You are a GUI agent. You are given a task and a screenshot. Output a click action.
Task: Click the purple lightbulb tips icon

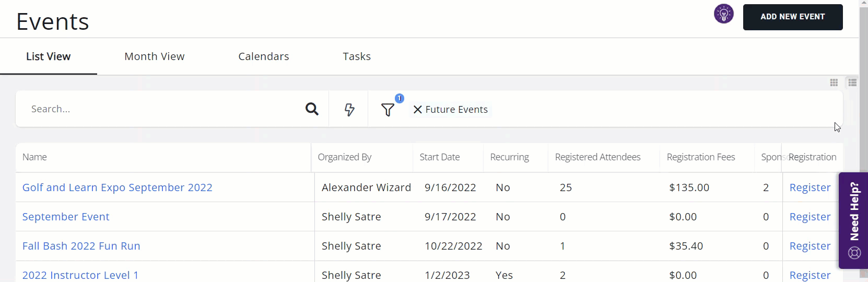(x=723, y=14)
